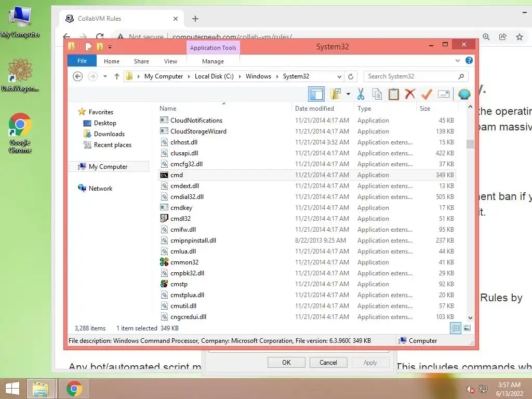Expand the arrow after Windows in breadcrumb
Screen dimensions: 532x399
point(277,77)
